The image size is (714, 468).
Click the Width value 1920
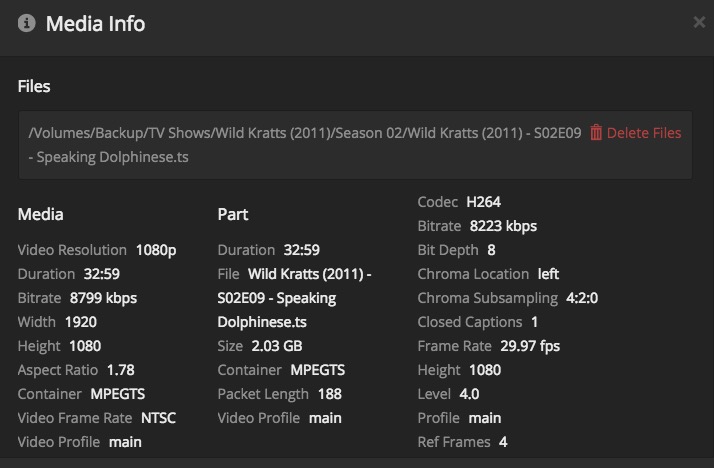click(81, 322)
